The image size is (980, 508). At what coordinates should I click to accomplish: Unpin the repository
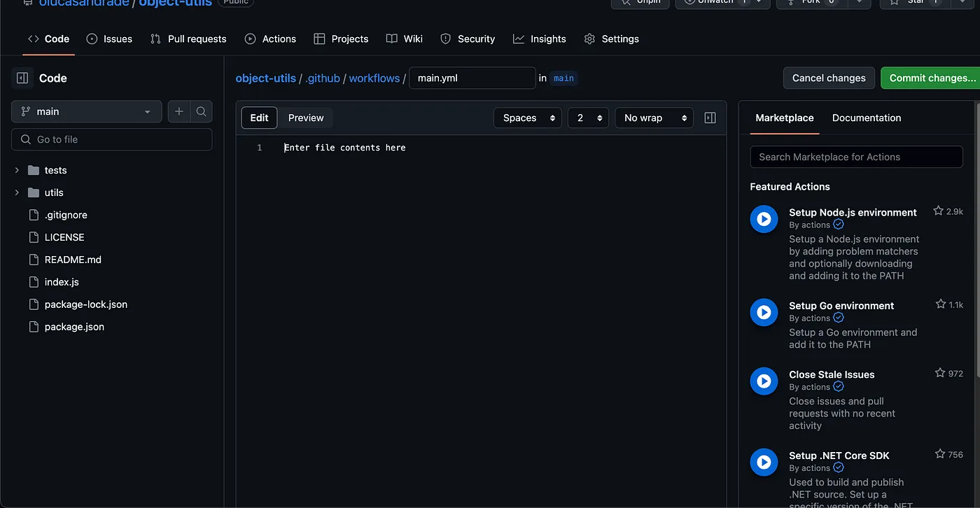[639, 2]
